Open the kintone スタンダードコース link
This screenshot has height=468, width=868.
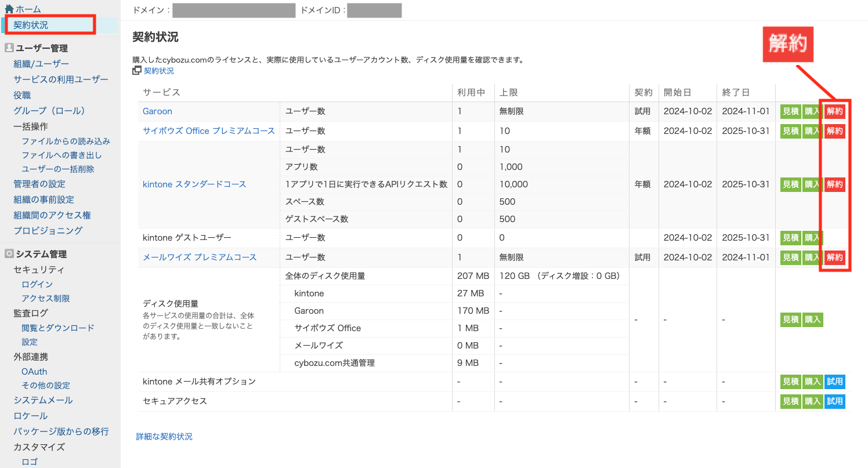(194, 184)
